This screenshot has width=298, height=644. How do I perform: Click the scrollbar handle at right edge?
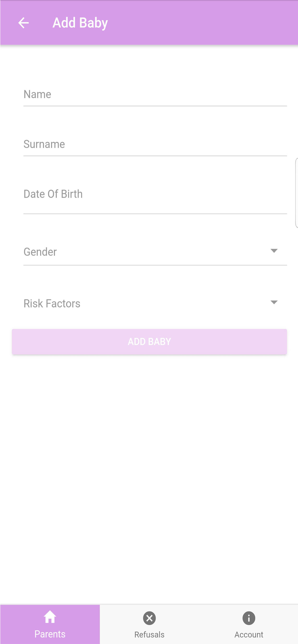pos(296,193)
